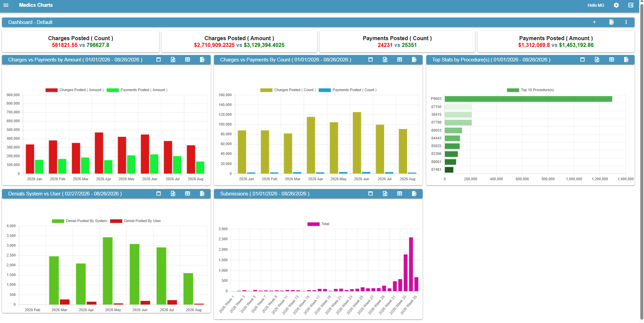Maximize the Charges vs Payments By Count panel
Screen dimensions: 644x323
pyautogui.click(x=370, y=60)
